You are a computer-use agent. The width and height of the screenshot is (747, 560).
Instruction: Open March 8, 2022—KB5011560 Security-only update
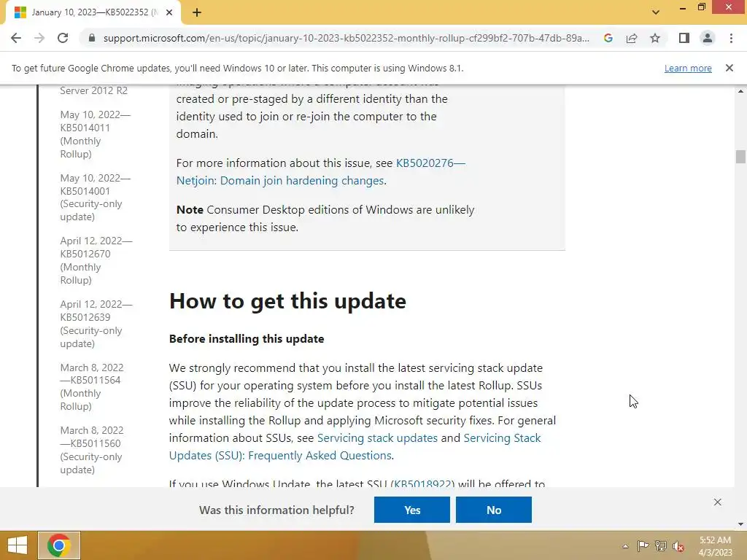tap(92, 450)
